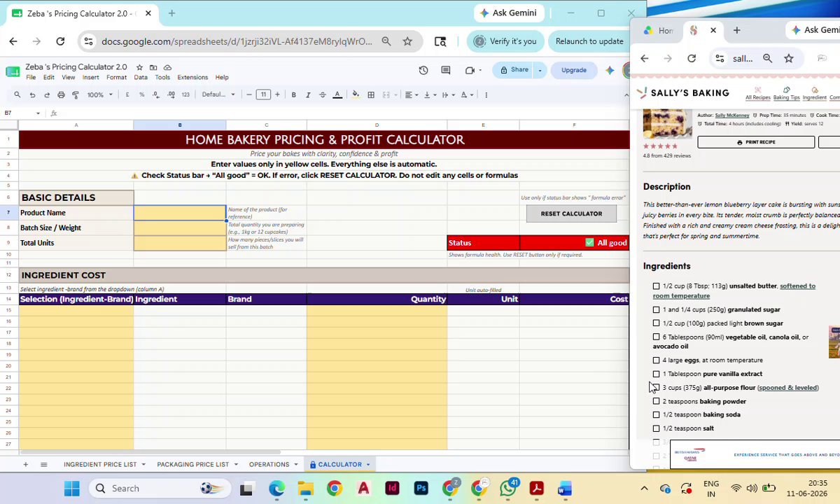Check the 1/2 teaspoon salt checkbox
This screenshot has height=504, width=840.
tap(656, 428)
